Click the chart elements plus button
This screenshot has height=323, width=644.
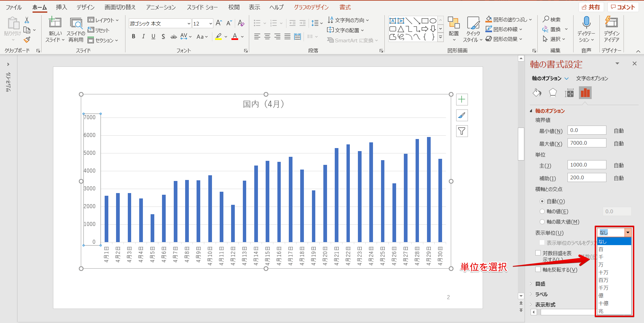(462, 99)
